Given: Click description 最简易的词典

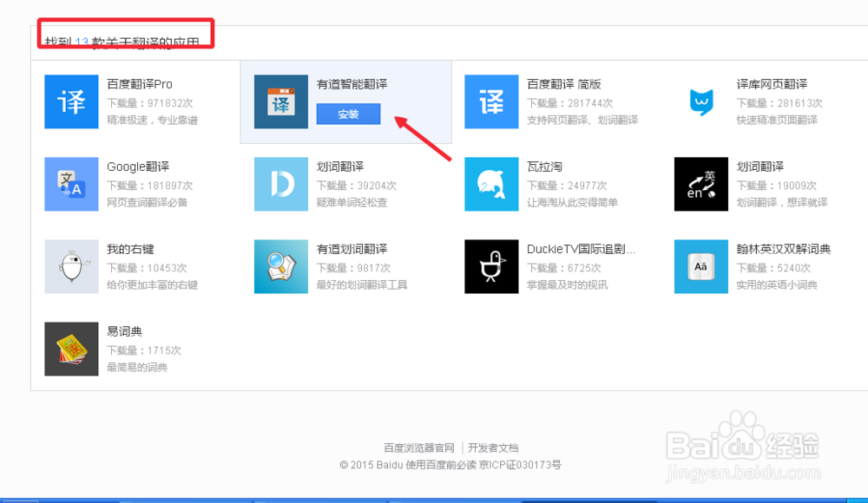Looking at the screenshot, I should point(137,368).
